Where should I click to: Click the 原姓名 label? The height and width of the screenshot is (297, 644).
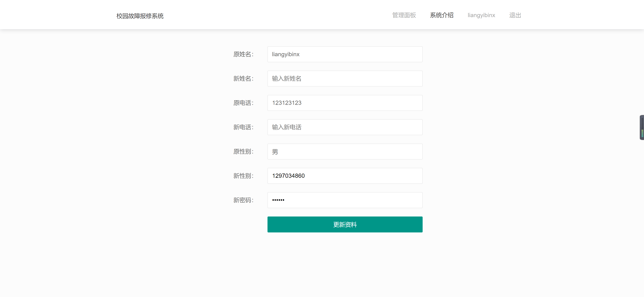[243, 54]
